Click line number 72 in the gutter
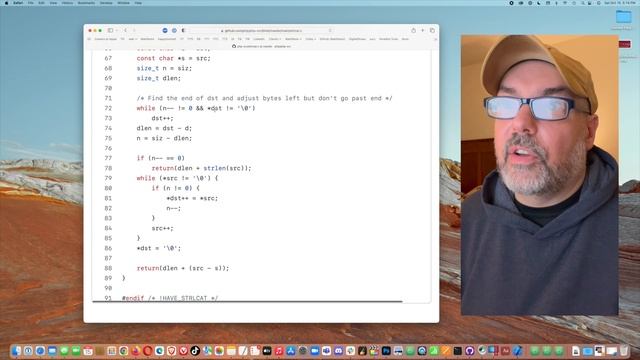 coord(108,108)
